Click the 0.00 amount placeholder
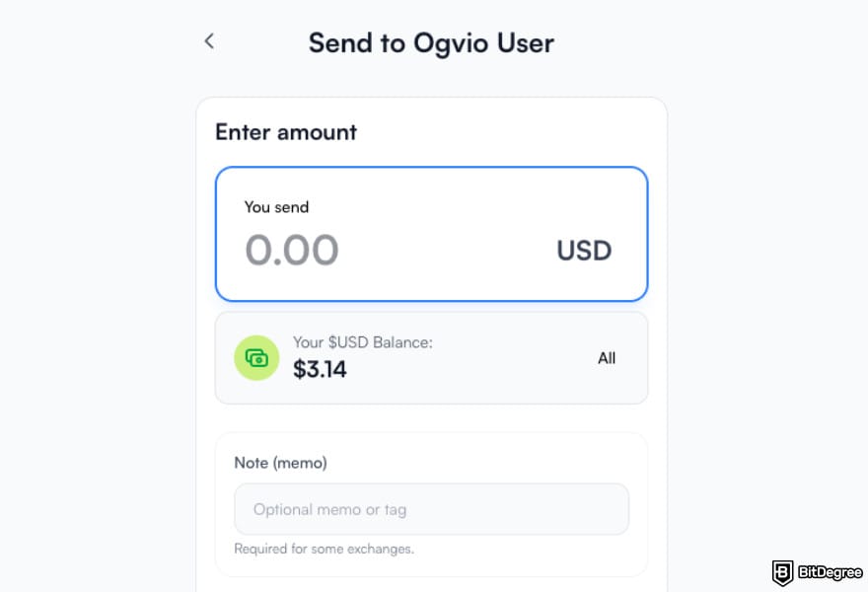The width and height of the screenshot is (868, 592). coord(291,250)
